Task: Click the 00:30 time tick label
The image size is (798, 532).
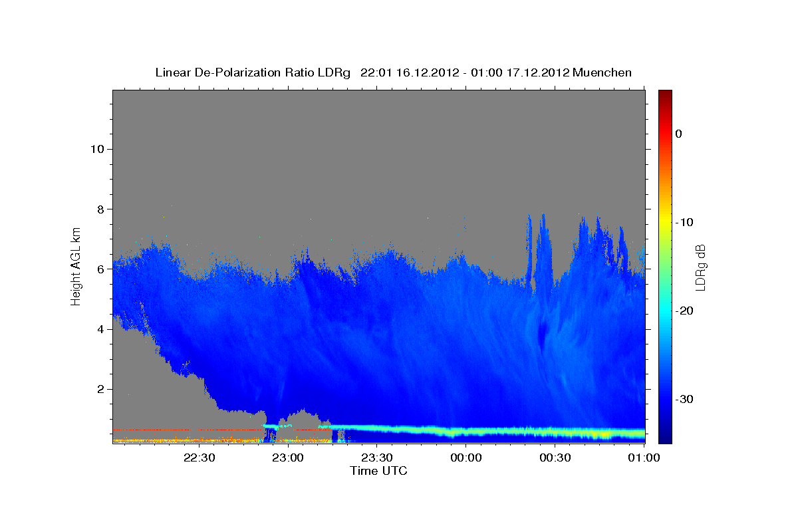Action: coord(555,458)
